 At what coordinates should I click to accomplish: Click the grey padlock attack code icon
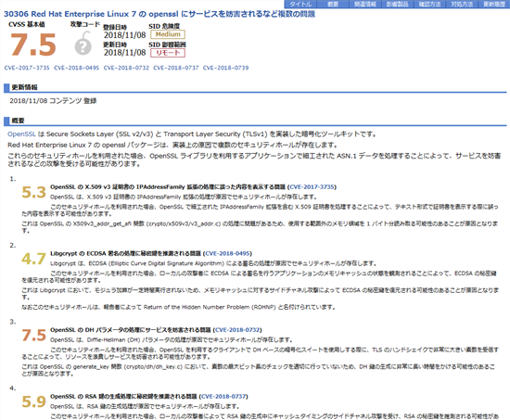click(83, 43)
